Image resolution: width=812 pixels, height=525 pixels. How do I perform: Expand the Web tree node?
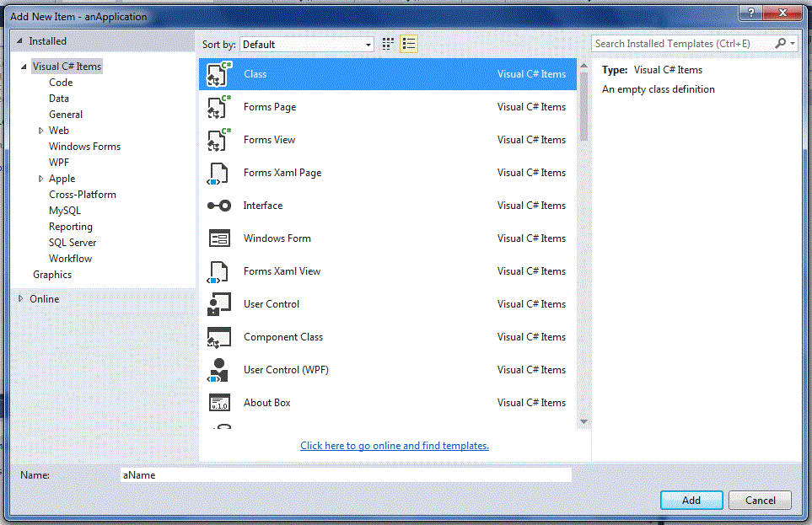[40, 131]
